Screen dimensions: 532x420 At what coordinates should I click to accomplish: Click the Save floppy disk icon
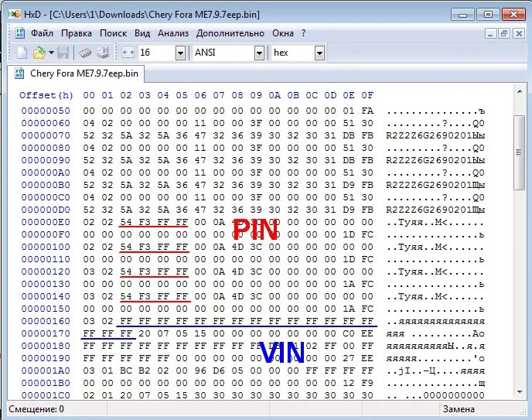pyautogui.click(x=63, y=53)
